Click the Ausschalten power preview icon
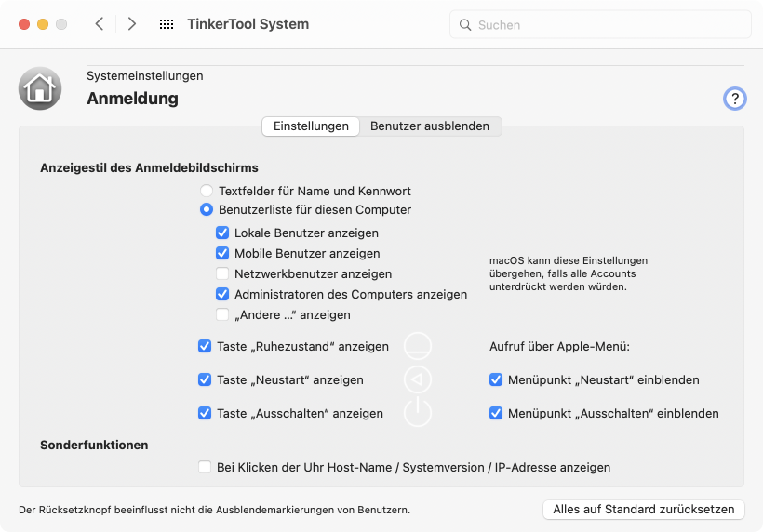The width and height of the screenshot is (763, 532). tap(418, 413)
